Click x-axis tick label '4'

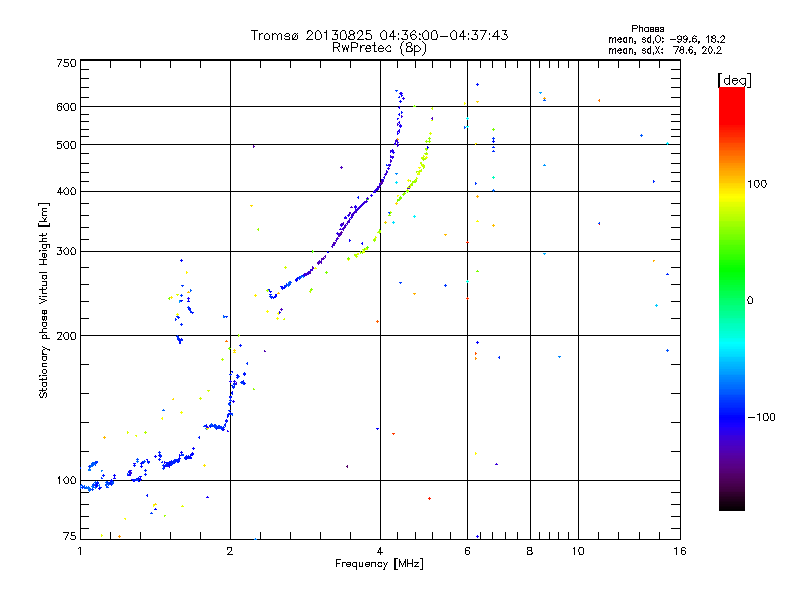coord(380,551)
